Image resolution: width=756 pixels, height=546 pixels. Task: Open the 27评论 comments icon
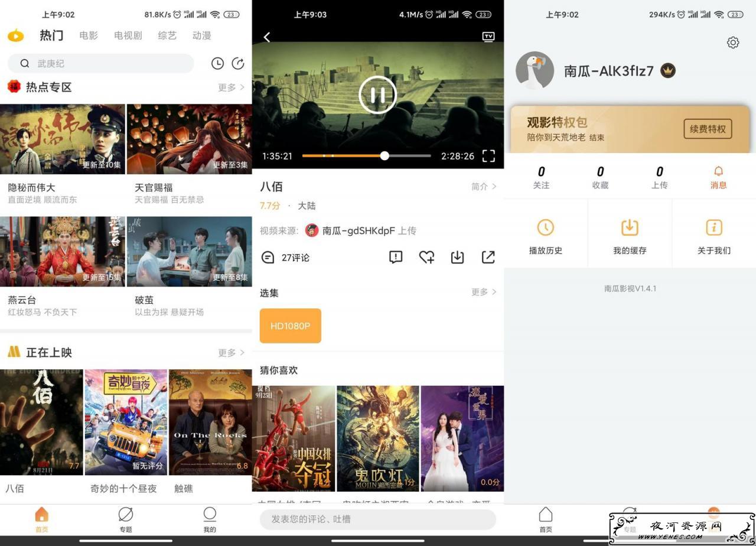pyautogui.click(x=268, y=258)
